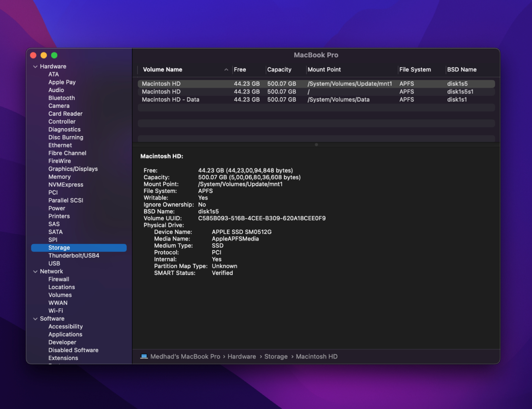
Task: Click the sort arrow in Volume Name header
Action: (226, 69)
